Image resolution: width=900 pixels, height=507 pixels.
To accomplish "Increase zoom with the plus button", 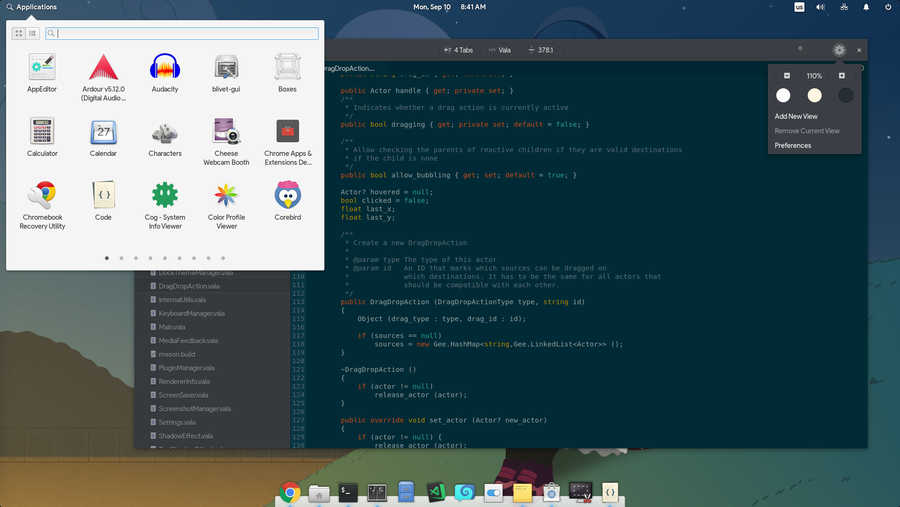I will [x=842, y=76].
